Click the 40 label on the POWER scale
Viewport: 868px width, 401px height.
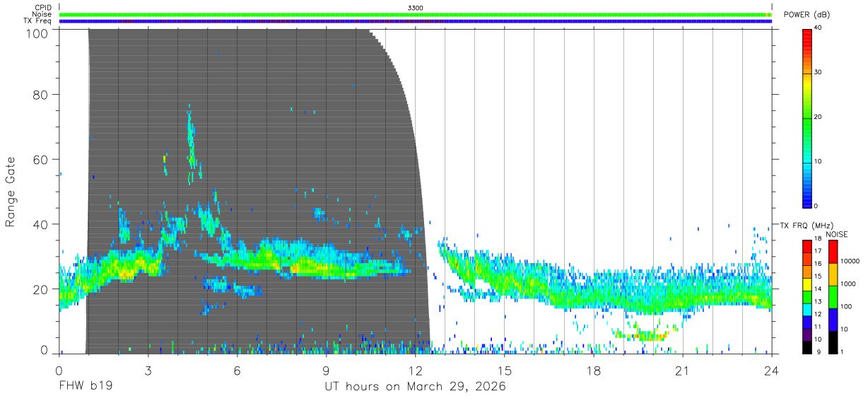click(x=819, y=28)
